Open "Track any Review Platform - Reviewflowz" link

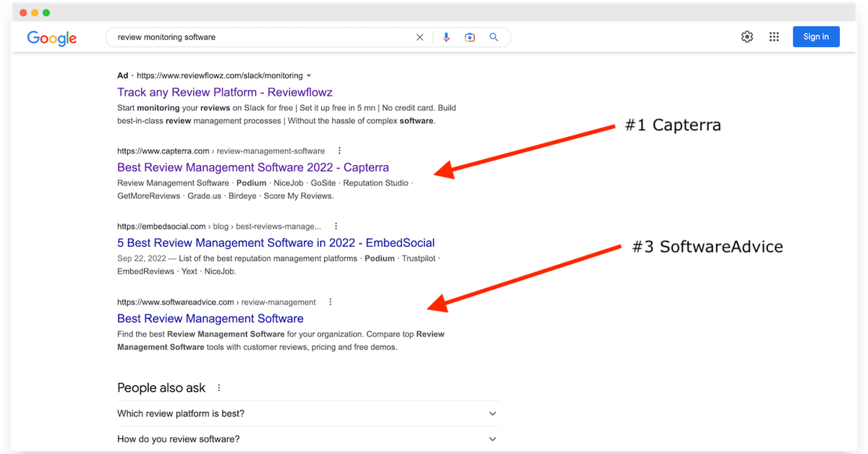coord(225,92)
